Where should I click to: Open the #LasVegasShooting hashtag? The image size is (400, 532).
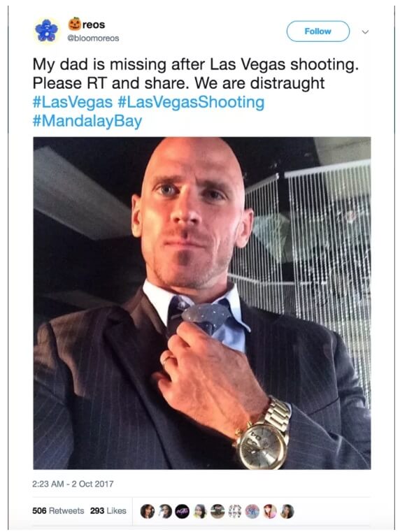[x=191, y=102]
